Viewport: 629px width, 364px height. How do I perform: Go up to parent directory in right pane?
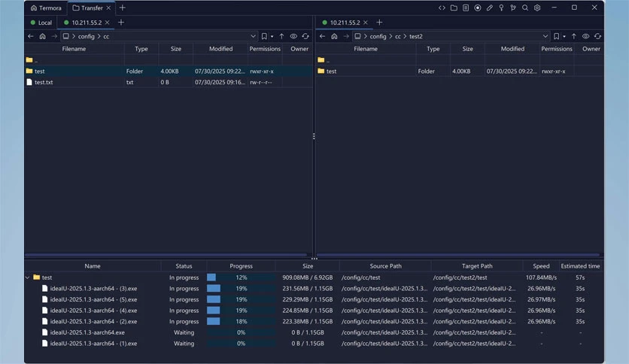point(573,36)
